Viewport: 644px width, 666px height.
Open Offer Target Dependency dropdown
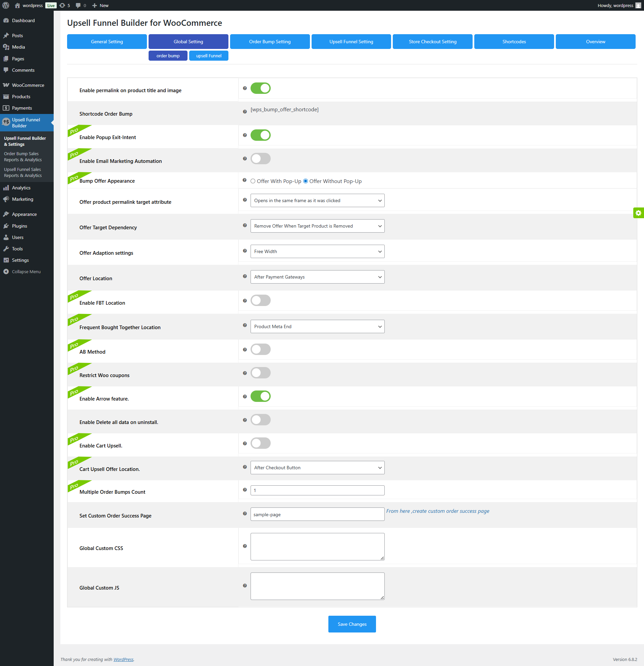pyautogui.click(x=317, y=226)
